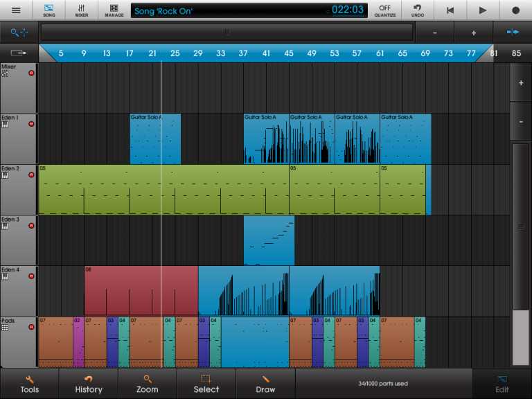532x399 pixels.
Task: Open the hamburger main menu
Action: pyautogui.click(x=16, y=10)
